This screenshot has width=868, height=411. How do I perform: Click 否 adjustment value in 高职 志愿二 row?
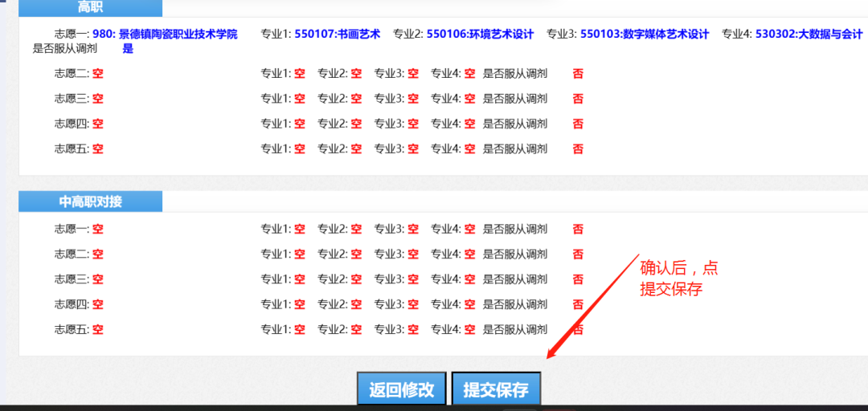578,74
